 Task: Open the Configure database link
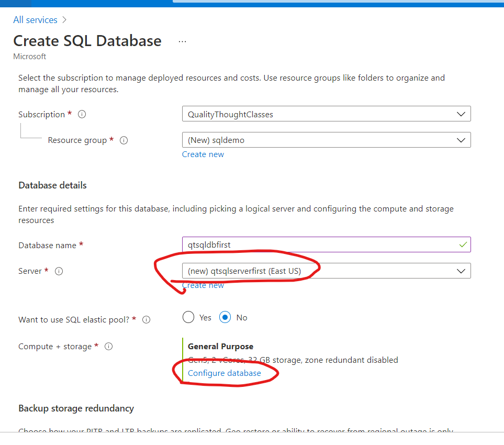[x=225, y=373]
